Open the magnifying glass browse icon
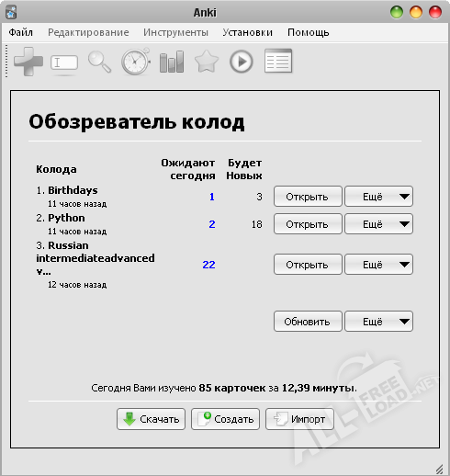The image size is (450, 476). 99,62
